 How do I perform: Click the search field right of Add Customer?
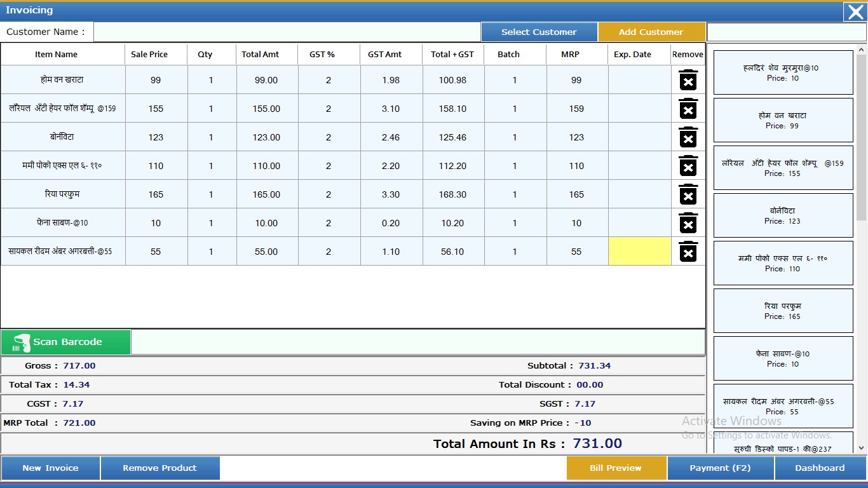pyautogui.click(x=787, y=32)
